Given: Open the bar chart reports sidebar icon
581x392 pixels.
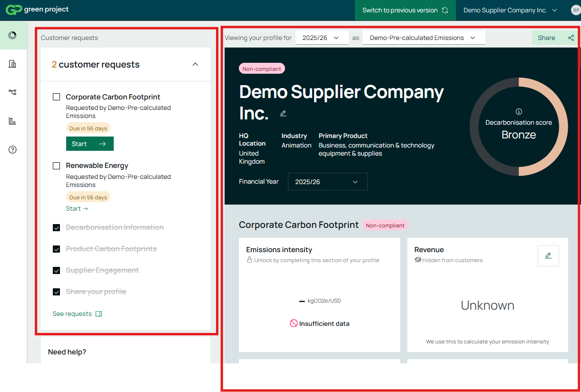Looking at the screenshot, I should tap(13, 121).
